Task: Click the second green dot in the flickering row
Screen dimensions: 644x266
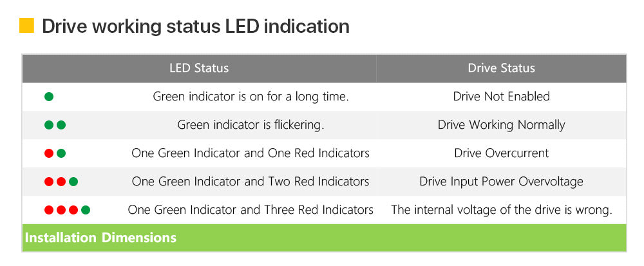Action: pos(61,125)
